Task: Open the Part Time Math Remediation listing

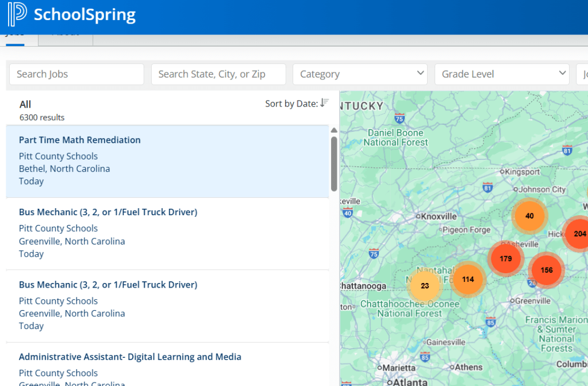Action: 80,140
